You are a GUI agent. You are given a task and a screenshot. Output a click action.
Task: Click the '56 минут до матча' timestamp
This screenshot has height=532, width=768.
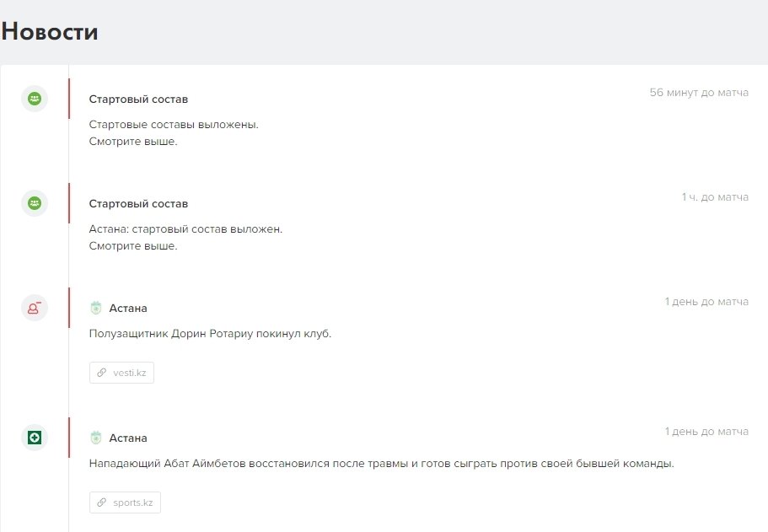[699, 93]
